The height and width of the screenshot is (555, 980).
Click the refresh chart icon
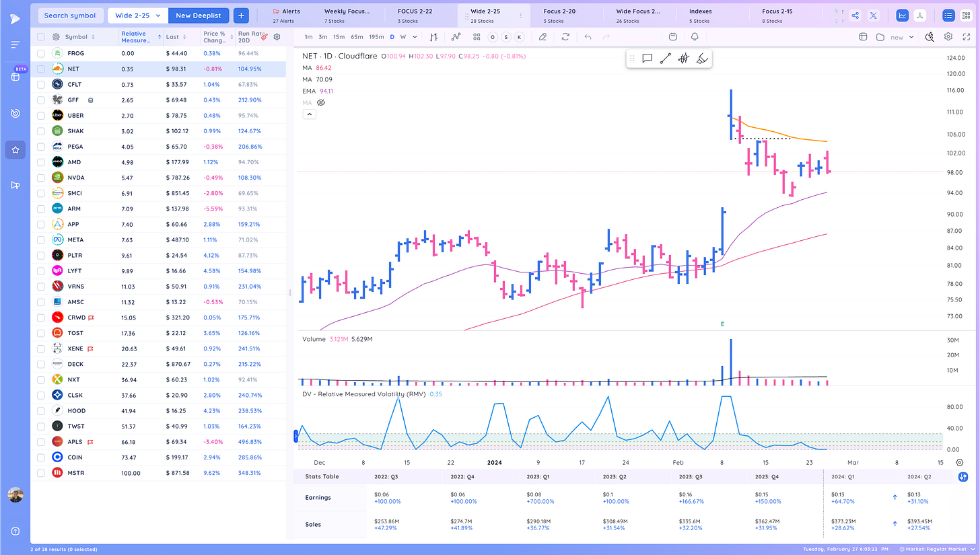click(565, 37)
